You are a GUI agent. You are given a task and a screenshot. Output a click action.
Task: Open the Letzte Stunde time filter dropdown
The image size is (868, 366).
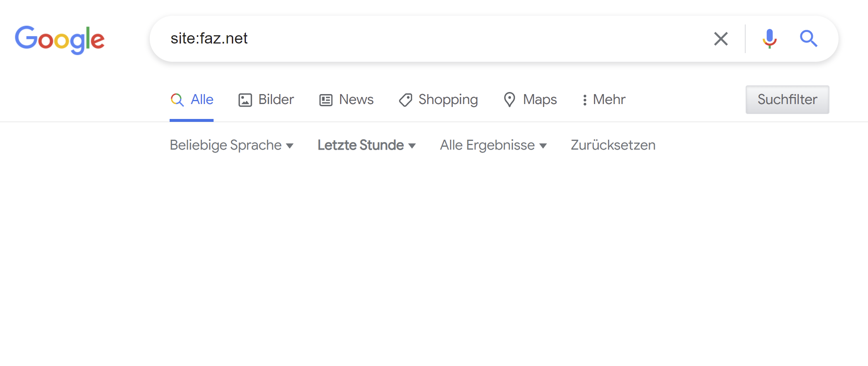pyautogui.click(x=367, y=145)
